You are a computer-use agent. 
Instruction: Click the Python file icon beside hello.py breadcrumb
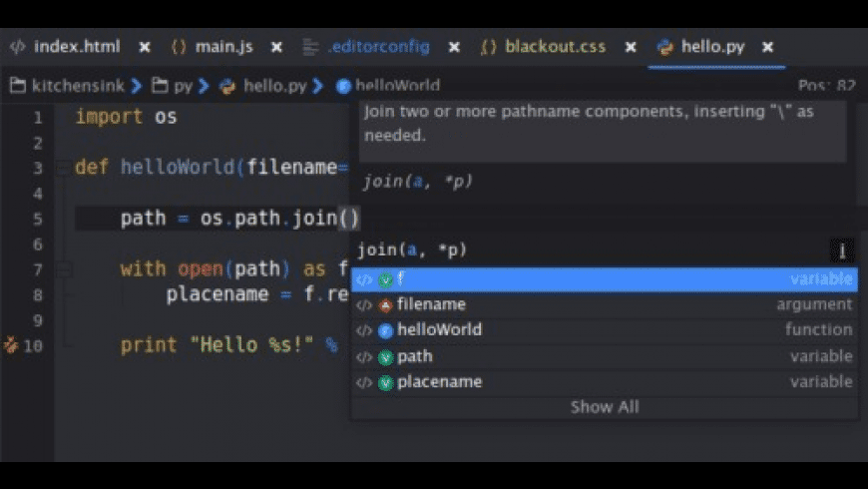click(x=227, y=86)
